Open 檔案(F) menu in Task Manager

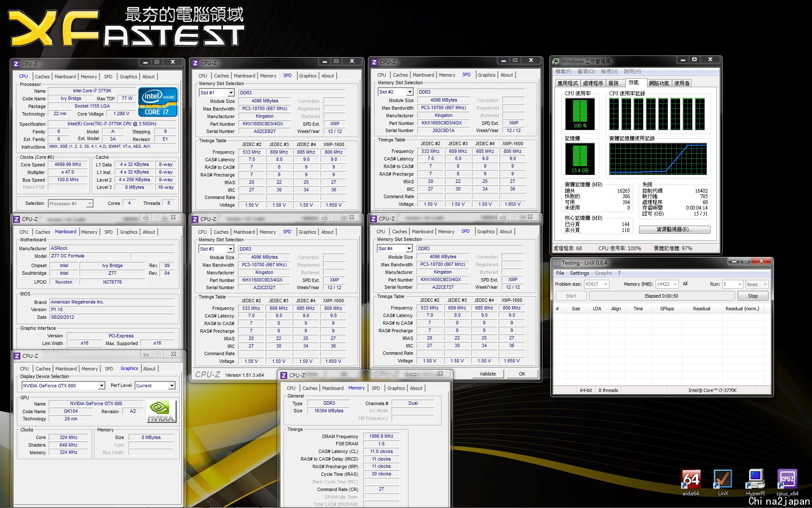pos(563,72)
